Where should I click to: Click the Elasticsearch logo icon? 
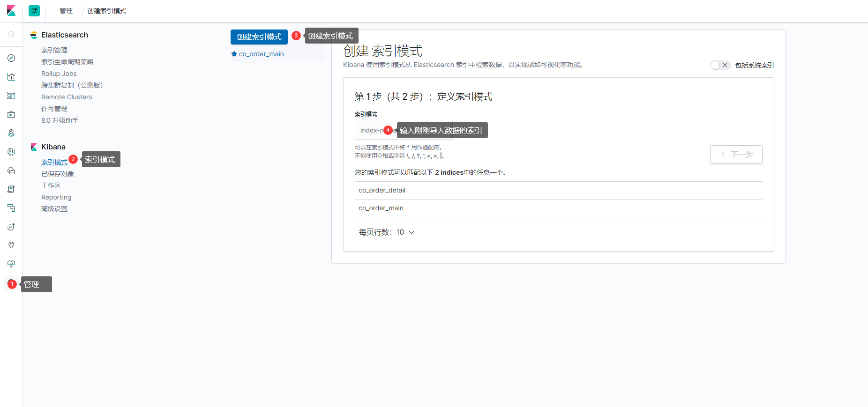[34, 35]
